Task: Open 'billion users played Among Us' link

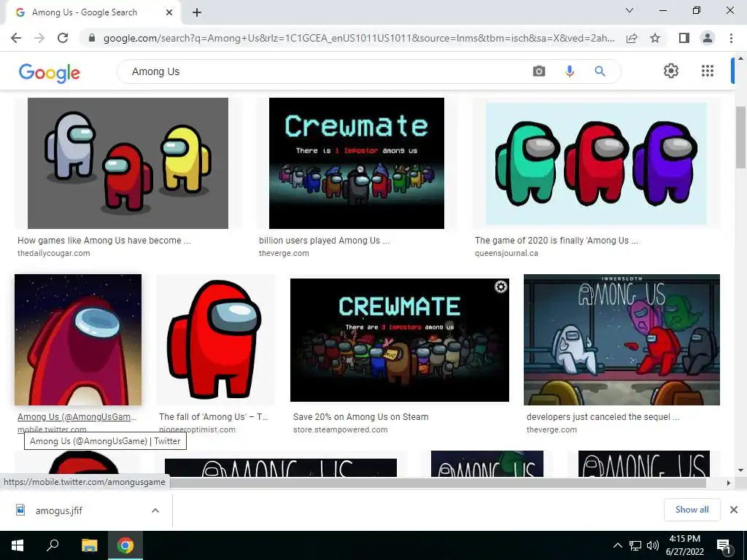Action: pos(325,241)
